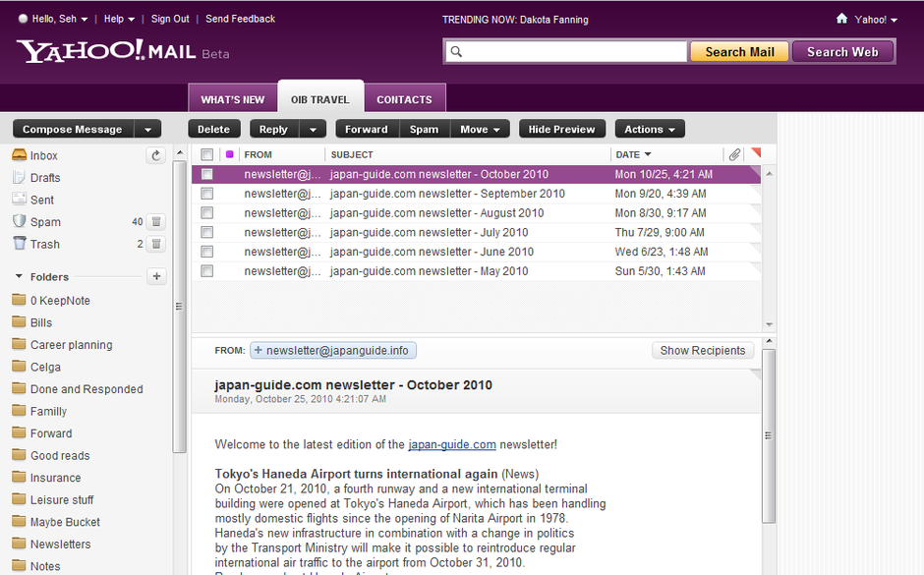Expand the Help dropdown menu
Screen dimensions: 924x575
(119, 19)
